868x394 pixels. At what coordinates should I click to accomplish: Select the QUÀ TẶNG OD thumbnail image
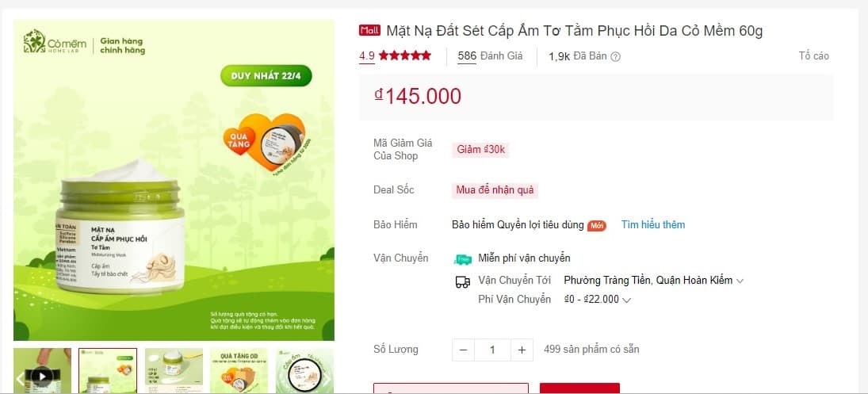tap(239, 371)
